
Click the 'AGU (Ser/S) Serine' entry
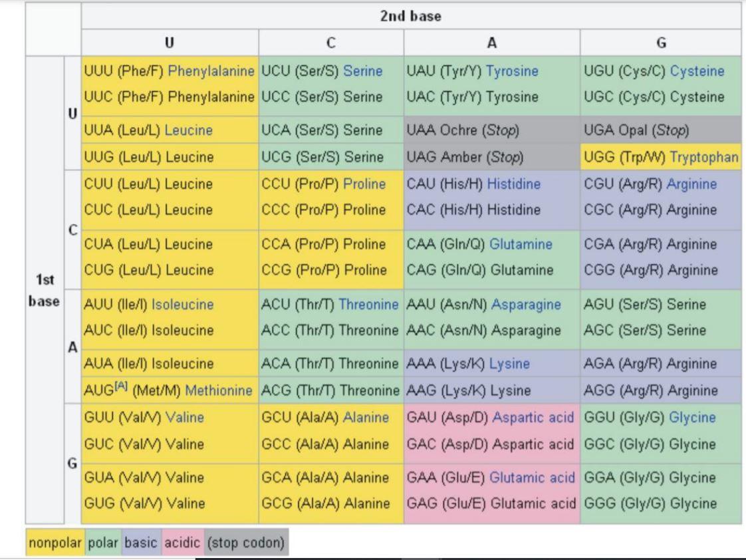645,305
